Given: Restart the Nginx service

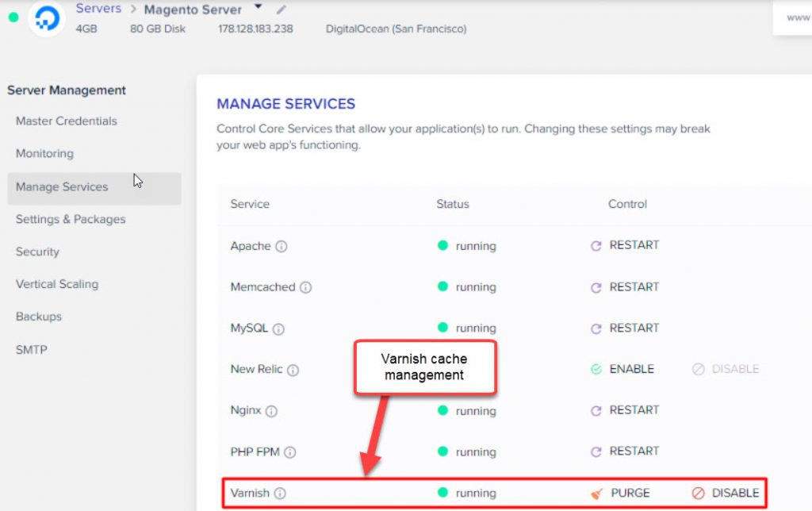Looking at the screenshot, I should pos(625,410).
